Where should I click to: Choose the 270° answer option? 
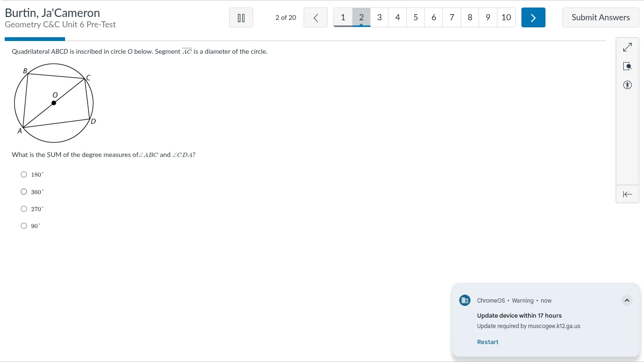point(24,209)
